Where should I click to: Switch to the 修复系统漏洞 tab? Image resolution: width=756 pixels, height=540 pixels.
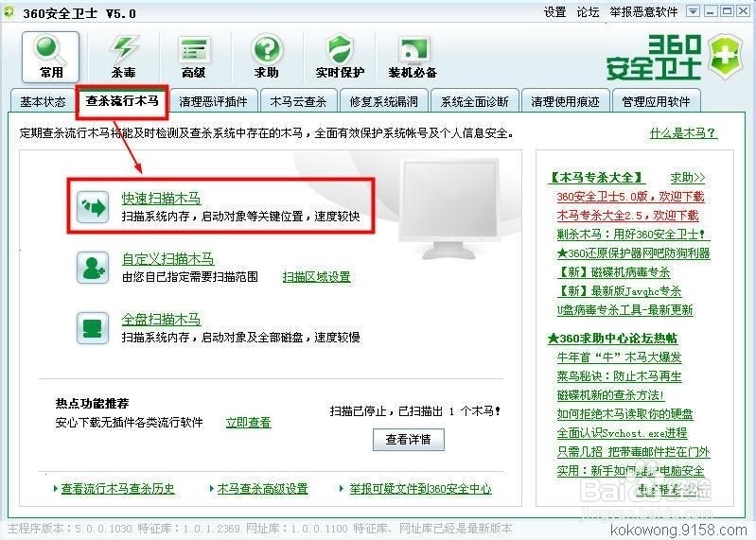pos(384,101)
